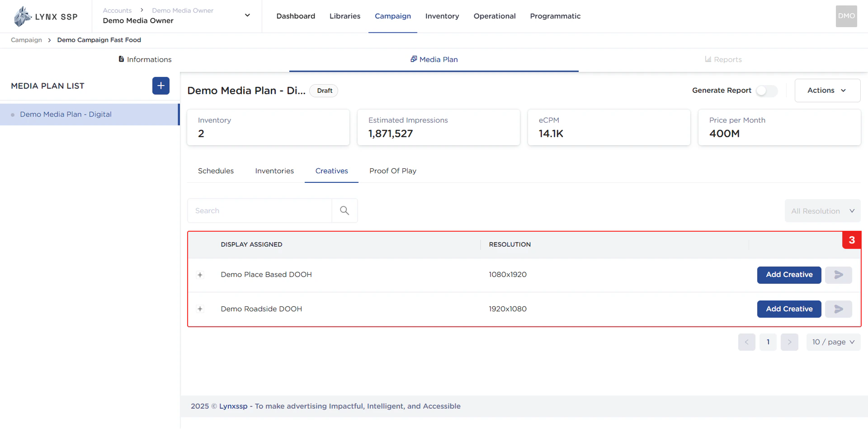Switch to the Schedules tab
Image resolution: width=868 pixels, height=429 pixels.
[x=216, y=171]
